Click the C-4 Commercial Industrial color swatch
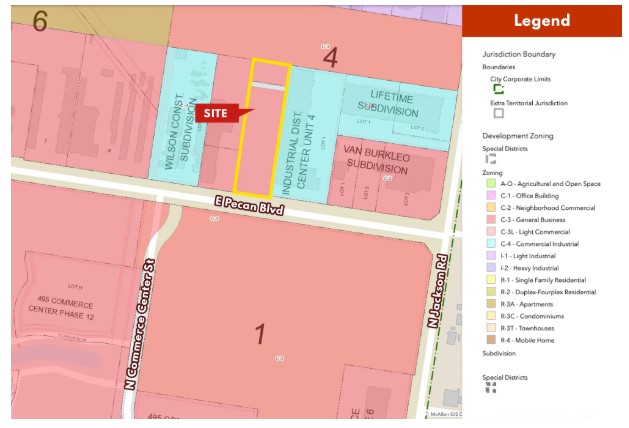Screen dimensions: 629x428 tap(488, 243)
